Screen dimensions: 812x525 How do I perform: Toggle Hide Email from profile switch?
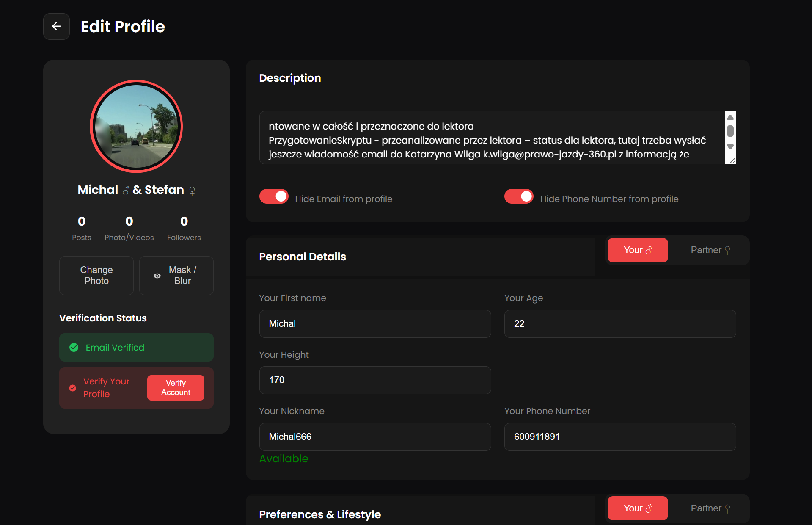coord(274,196)
